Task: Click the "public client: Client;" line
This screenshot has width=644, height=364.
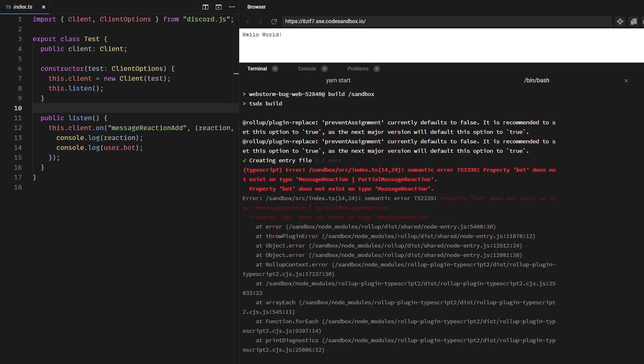Action: 84,49
